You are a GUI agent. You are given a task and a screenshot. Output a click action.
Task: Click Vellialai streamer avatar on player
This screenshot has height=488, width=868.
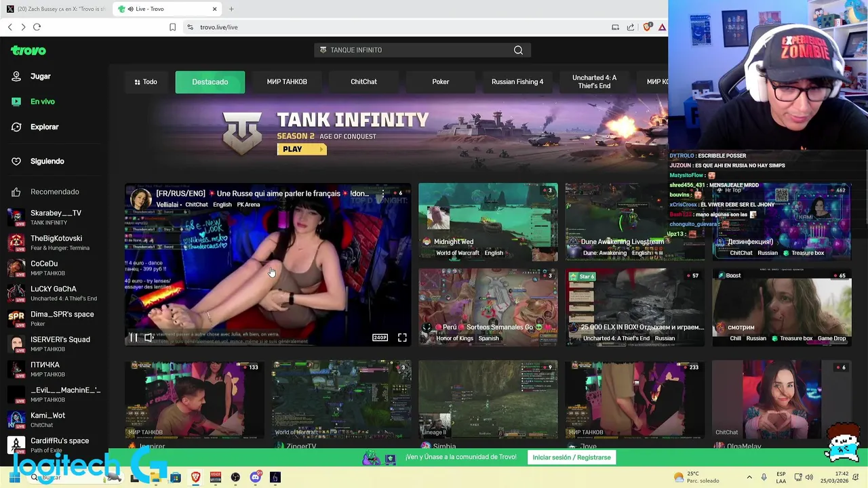[x=140, y=199]
